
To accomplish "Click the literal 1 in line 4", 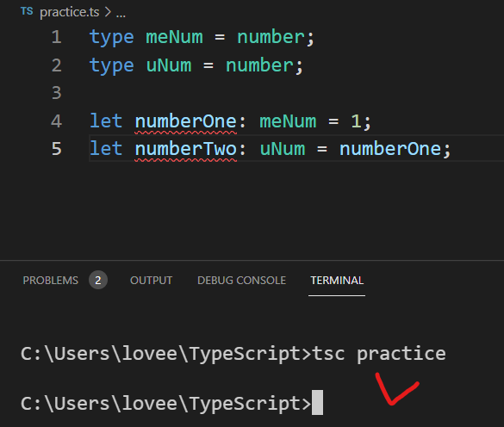I will pos(356,121).
